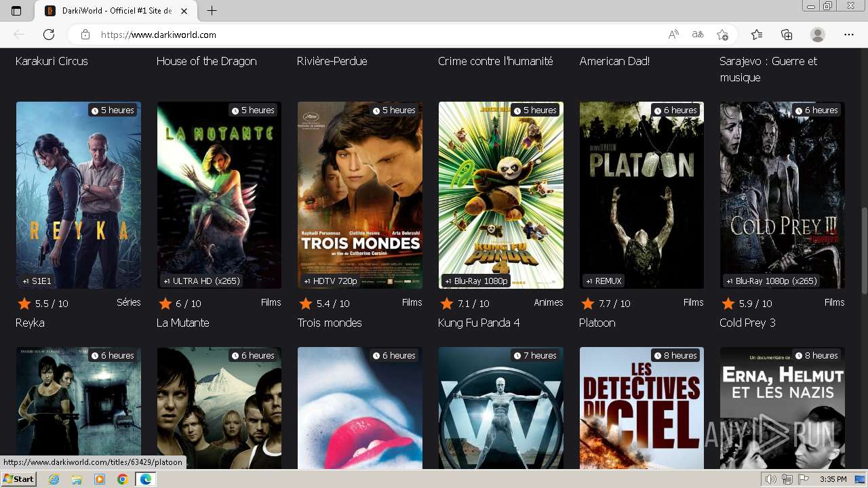This screenshot has height=488, width=868.
Task: Open Erna, Helmut et les Nazis poster
Action: pos(783,408)
